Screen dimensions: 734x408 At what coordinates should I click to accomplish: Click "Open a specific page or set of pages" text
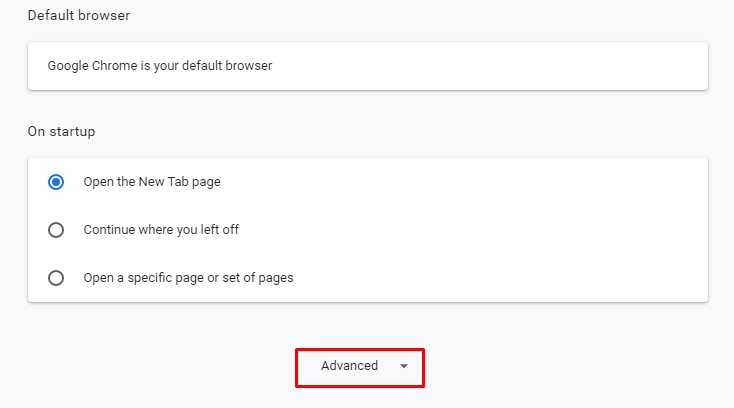coord(188,278)
